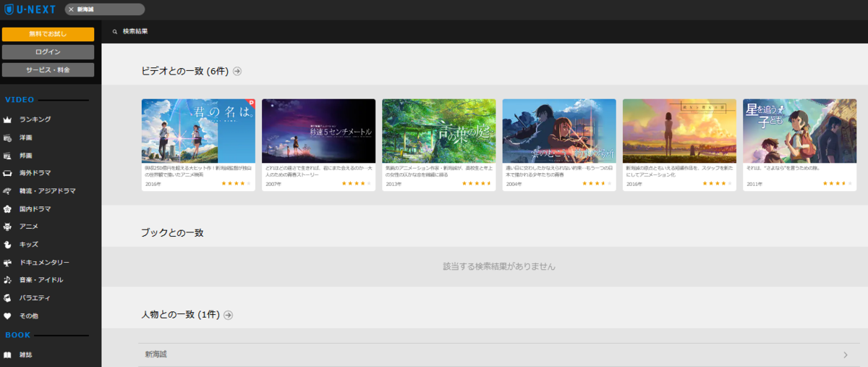Open the U-NEXT logo home link
The height and width of the screenshot is (367, 868).
(x=30, y=9)
